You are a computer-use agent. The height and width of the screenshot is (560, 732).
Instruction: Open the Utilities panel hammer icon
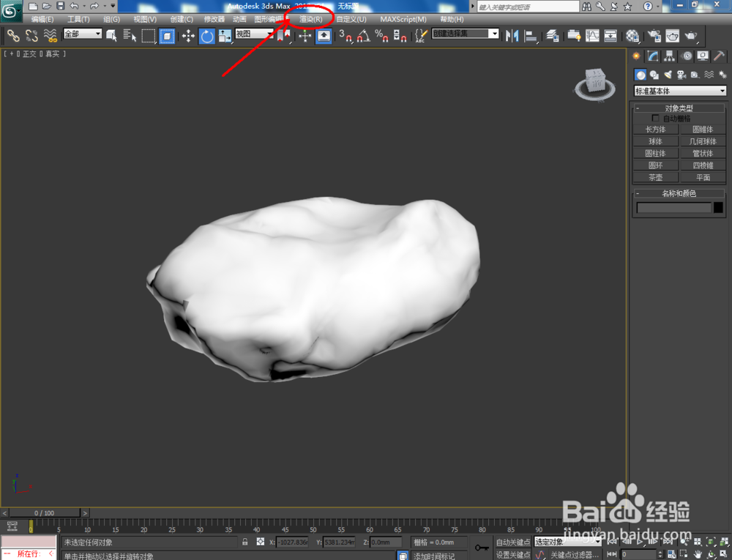click(720, 56)
